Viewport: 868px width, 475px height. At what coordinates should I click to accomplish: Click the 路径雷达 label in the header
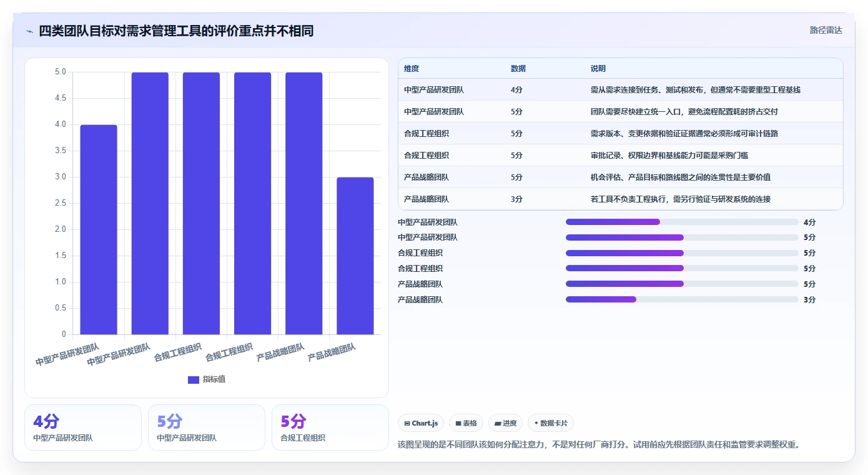point(826,30)
